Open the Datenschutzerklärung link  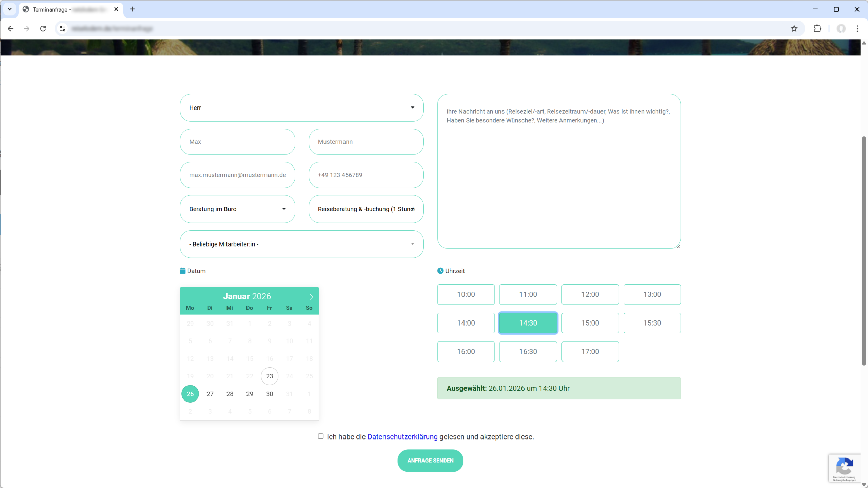[402, 437]
